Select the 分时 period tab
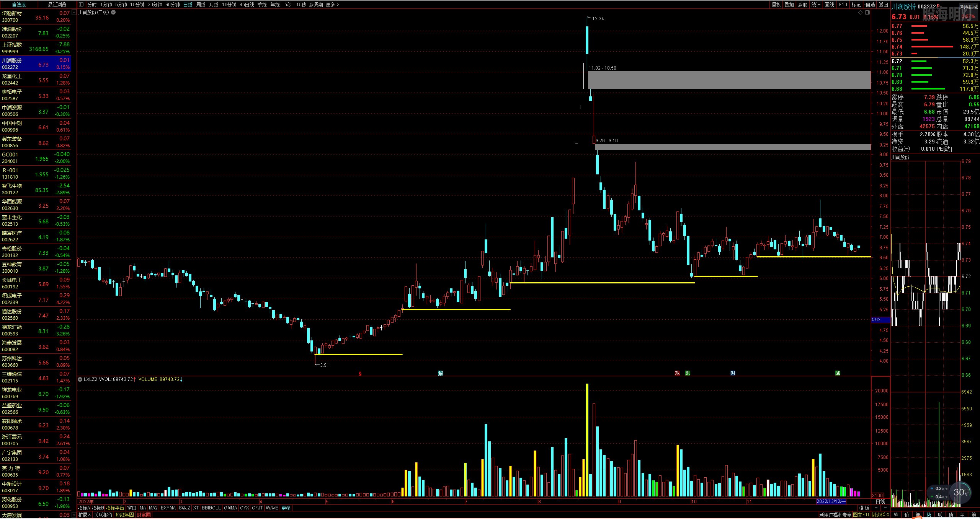The image size is (980, 519). tap(92, 5)
